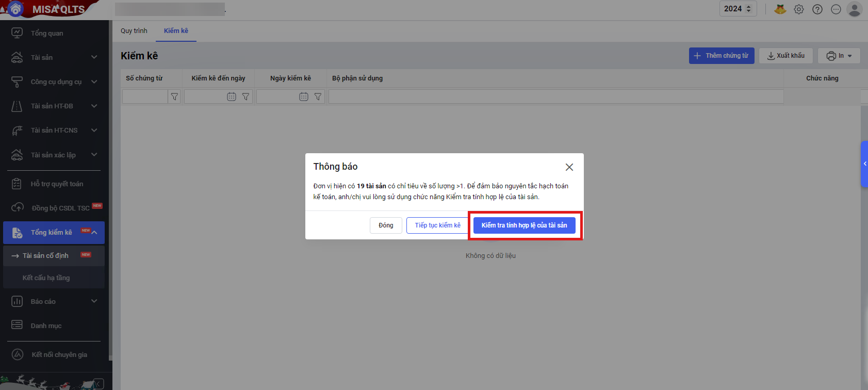Viewport: 868px width, 390px height.
Task: Open the help question mark icon
Action: pos(817,9)
